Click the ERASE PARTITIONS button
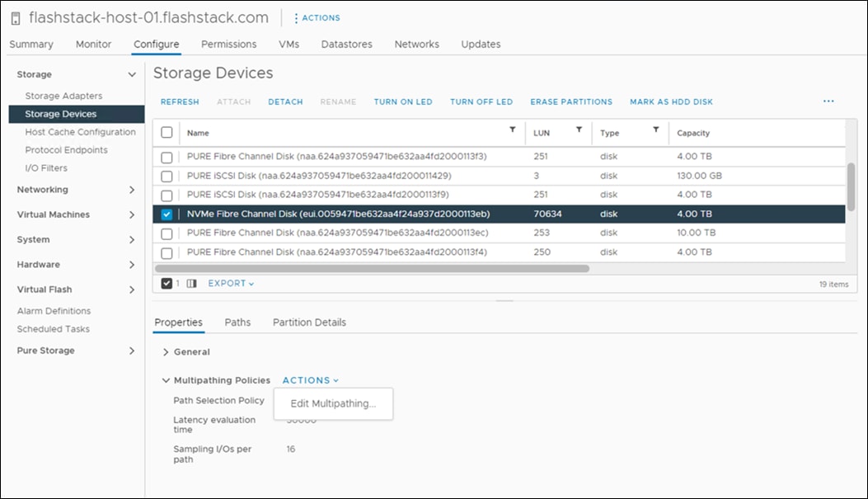Viewport: 868px width, 499px height. pyautogui.click(x=571, y=101)
